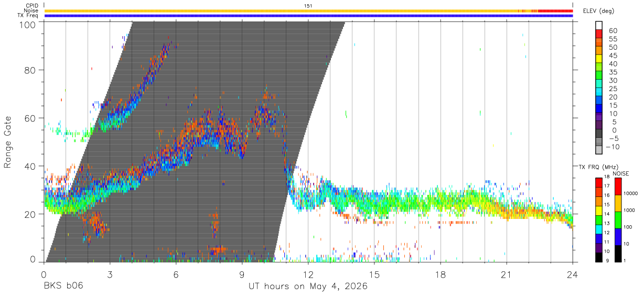Click the NOISE colorbar title
This screenshot has width=644, height=297.
(x=621, y=173)
